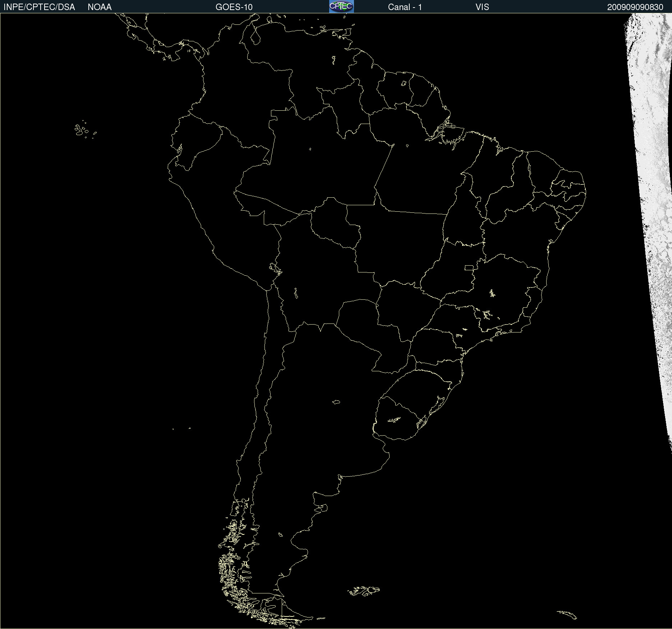Select the INPE/CPTEC/DSA header text
Viewport: 672px width, 629px height.
pyautogui.click(x=39, y=7)
